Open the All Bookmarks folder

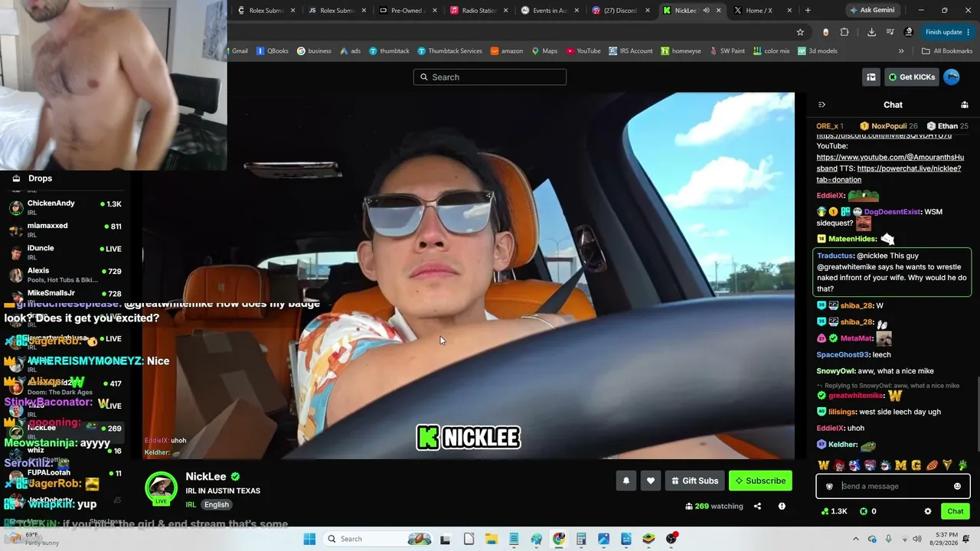(x=947, y=51)
